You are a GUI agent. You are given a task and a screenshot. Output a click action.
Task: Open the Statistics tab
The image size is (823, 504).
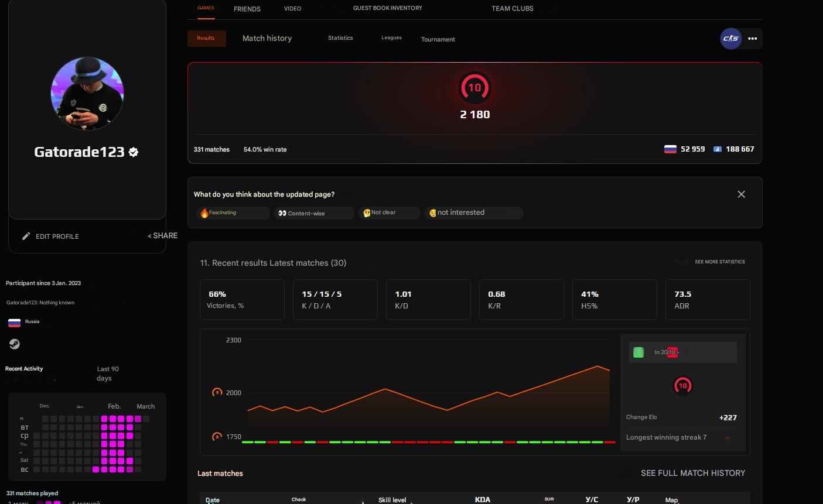(x=340, y=37)
